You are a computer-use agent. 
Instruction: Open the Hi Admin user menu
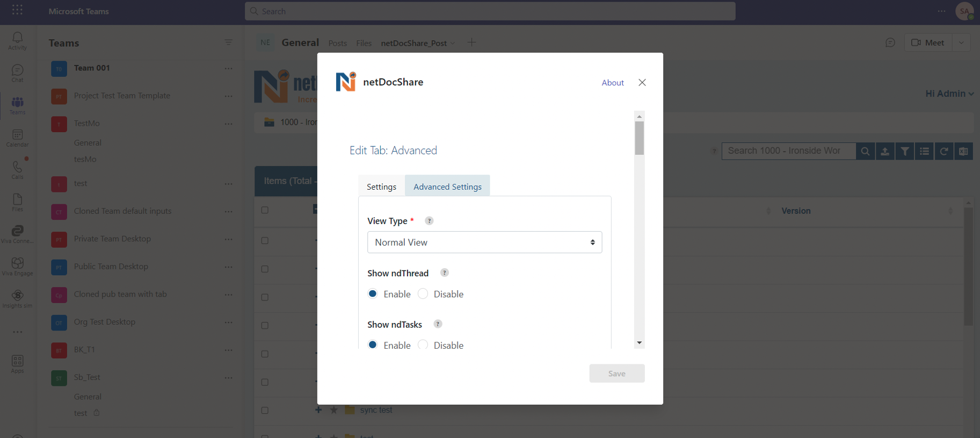(949, 94)
